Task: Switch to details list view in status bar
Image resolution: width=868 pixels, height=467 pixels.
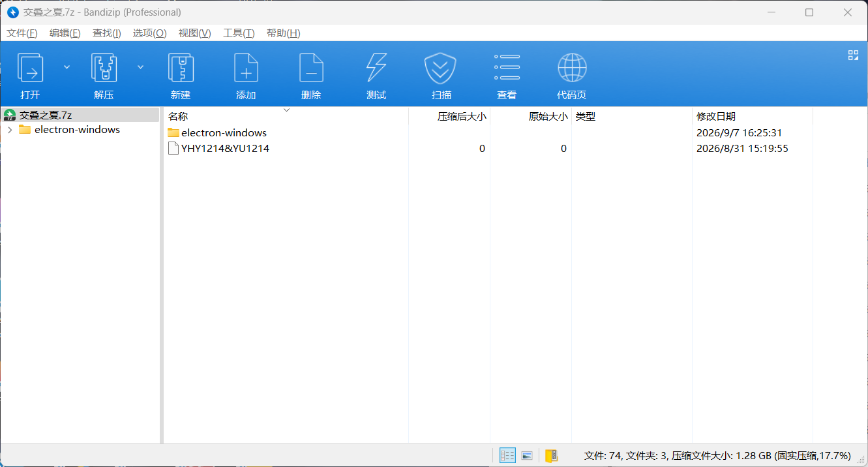Action: (507, 455)
